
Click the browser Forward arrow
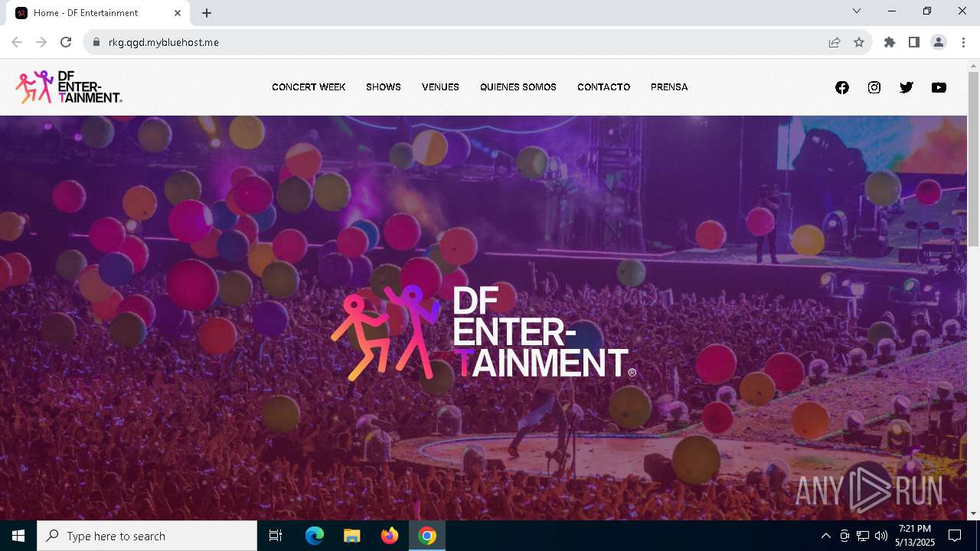click(41, 42)
